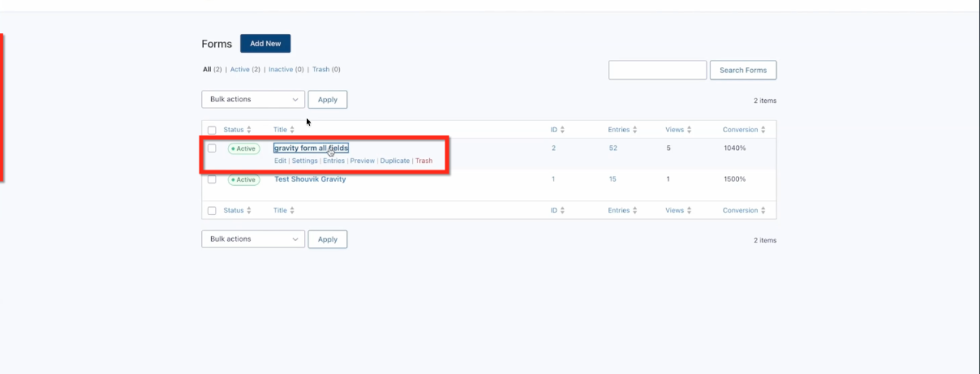Sort by Conversion column arrows in header
This screenshot has width=980, height=374.
click(x=763, y=130)
